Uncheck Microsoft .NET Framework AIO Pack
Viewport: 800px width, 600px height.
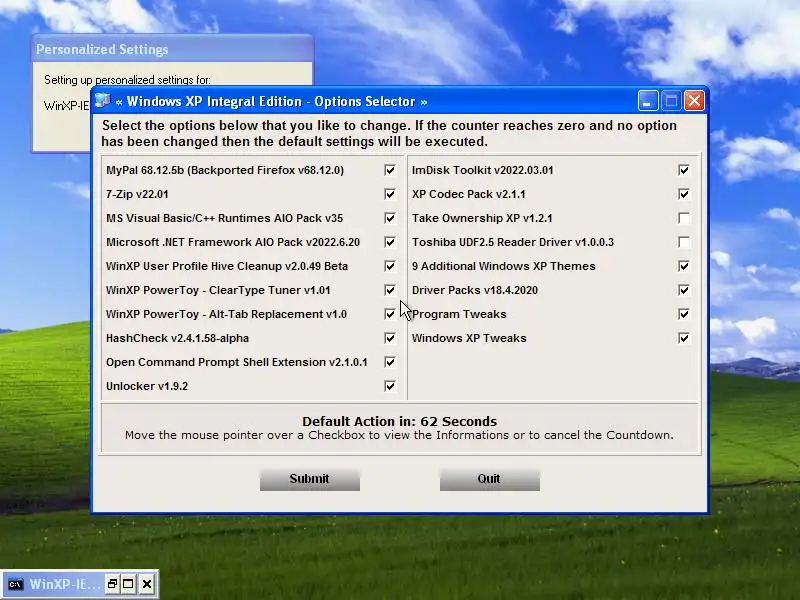pos(390,242)
